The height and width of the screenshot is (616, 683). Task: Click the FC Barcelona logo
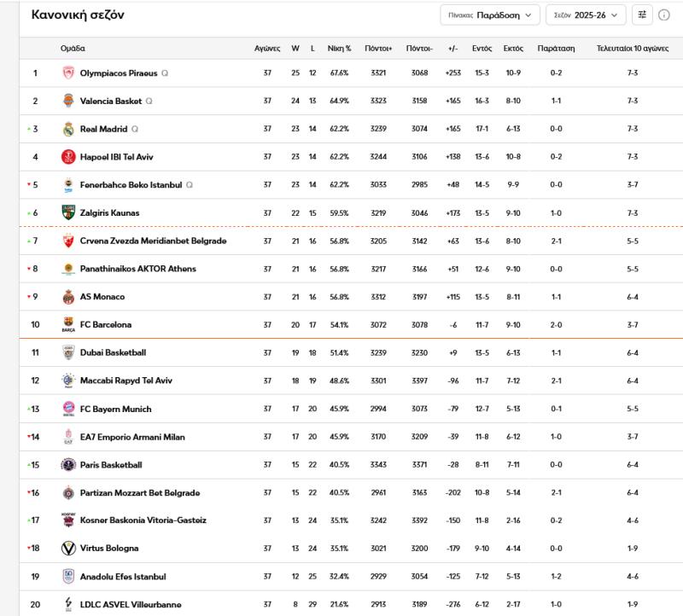68,324
